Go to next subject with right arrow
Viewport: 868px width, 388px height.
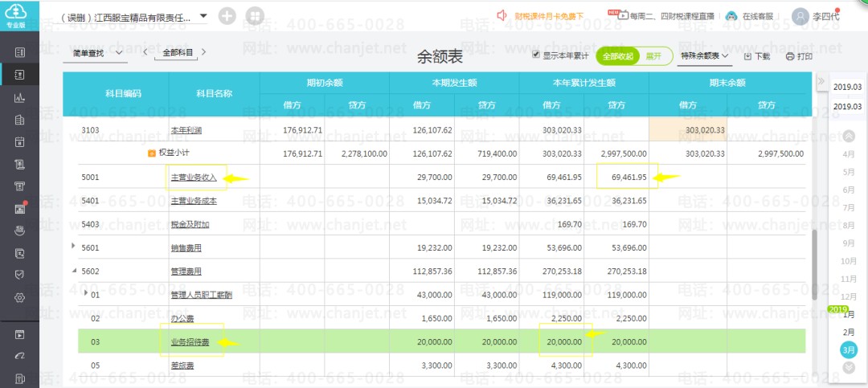(203, 52)
